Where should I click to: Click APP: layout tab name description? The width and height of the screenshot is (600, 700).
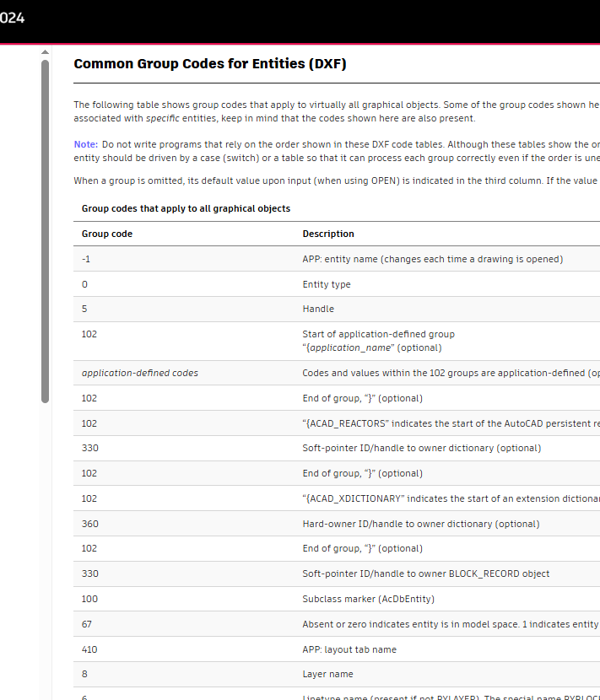point(349,650)
